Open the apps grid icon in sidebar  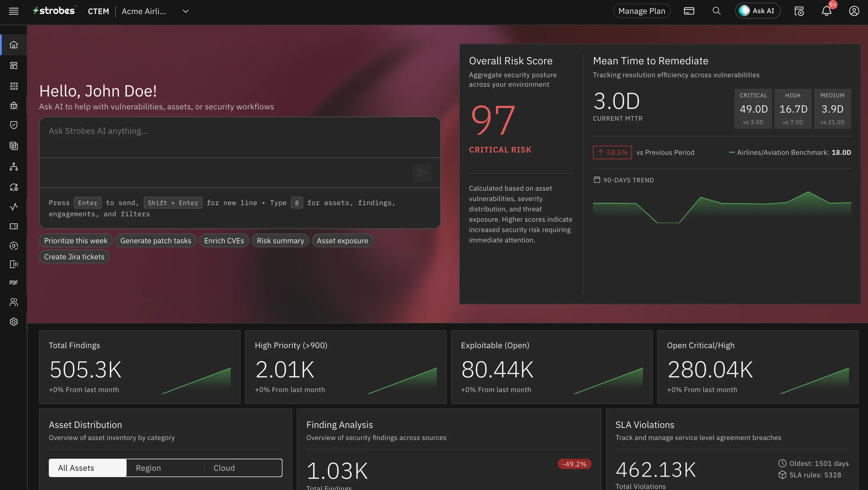13,86
